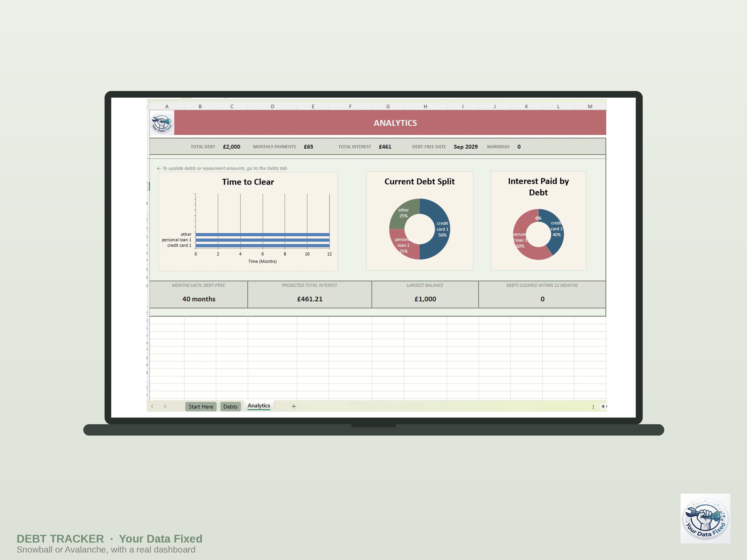Image resolution: width=747 pixels, height=560 pixels.
Task: Click the PROJECTED TOTAL INTEREST label
Action: pos(310,285)
